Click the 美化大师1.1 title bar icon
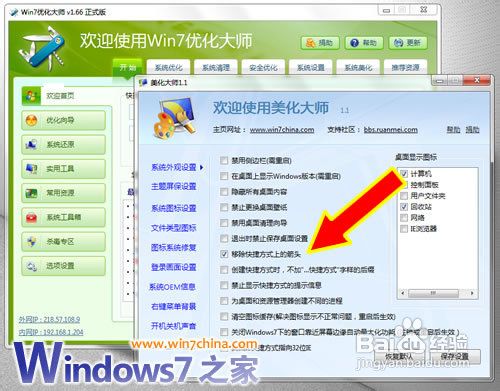 point(143,82)
